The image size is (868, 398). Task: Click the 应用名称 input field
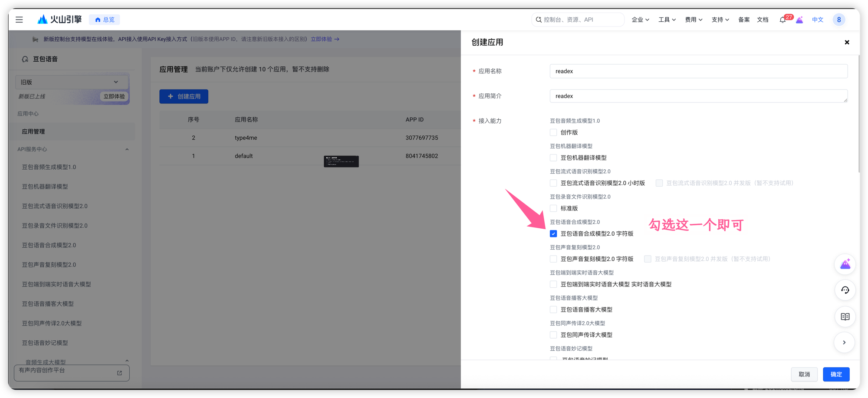click(698, 71)
